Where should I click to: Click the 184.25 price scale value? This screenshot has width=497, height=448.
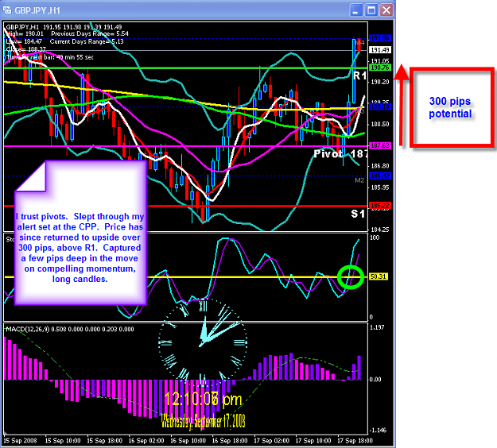[380, 230]
